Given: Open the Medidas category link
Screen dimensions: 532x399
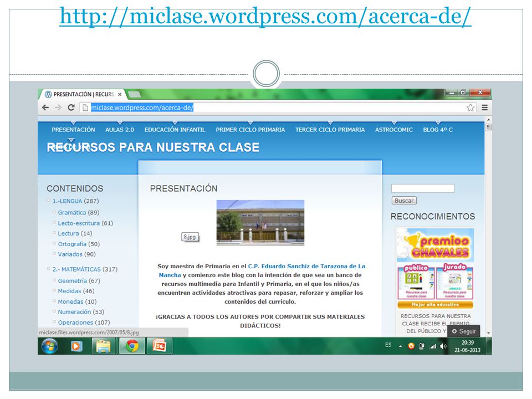Looking at the screenshot, I should pyautogui.click(x=70, y=291).
